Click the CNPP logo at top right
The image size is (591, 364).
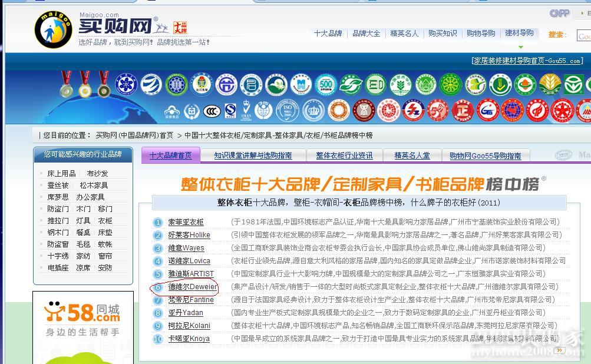tap(559, 14)
